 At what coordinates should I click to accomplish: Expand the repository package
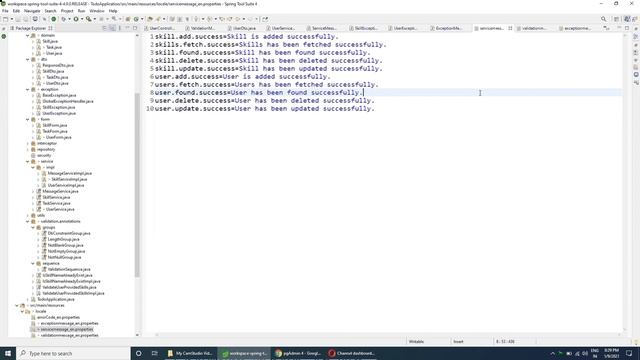point(28,150)
